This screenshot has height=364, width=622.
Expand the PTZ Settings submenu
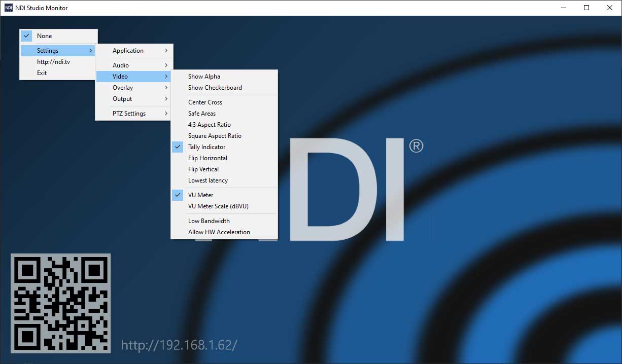pos(134,114)
